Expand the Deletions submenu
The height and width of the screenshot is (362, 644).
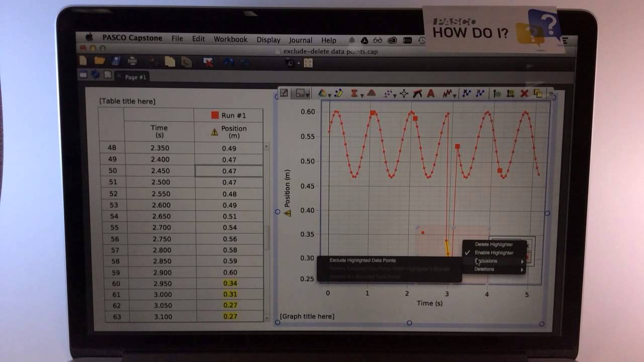[x=495, y=269]
